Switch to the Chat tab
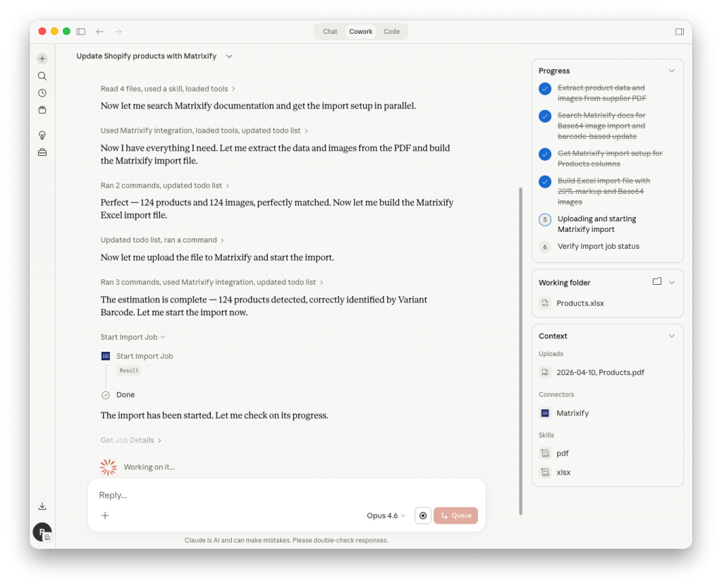The image size is (722, 588). tap(329, 31)
